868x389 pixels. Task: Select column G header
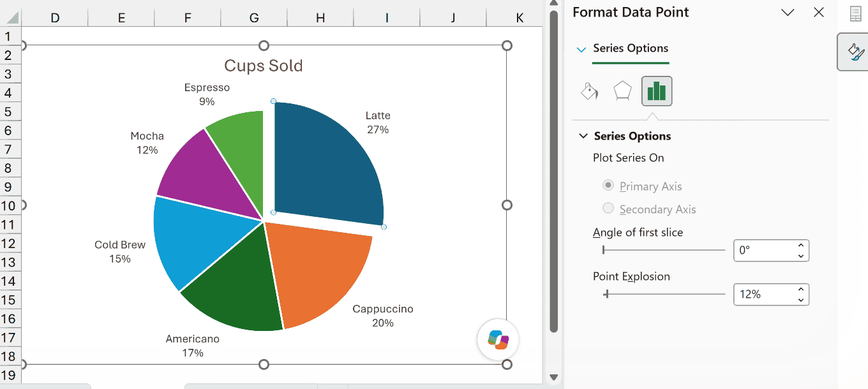click(254, 18)
